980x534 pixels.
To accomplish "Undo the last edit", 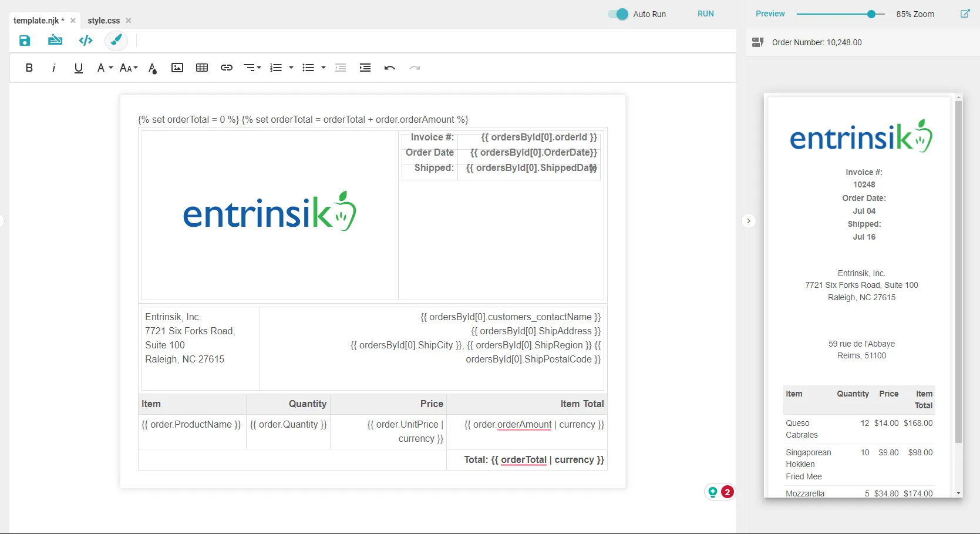I will (389, 68).
